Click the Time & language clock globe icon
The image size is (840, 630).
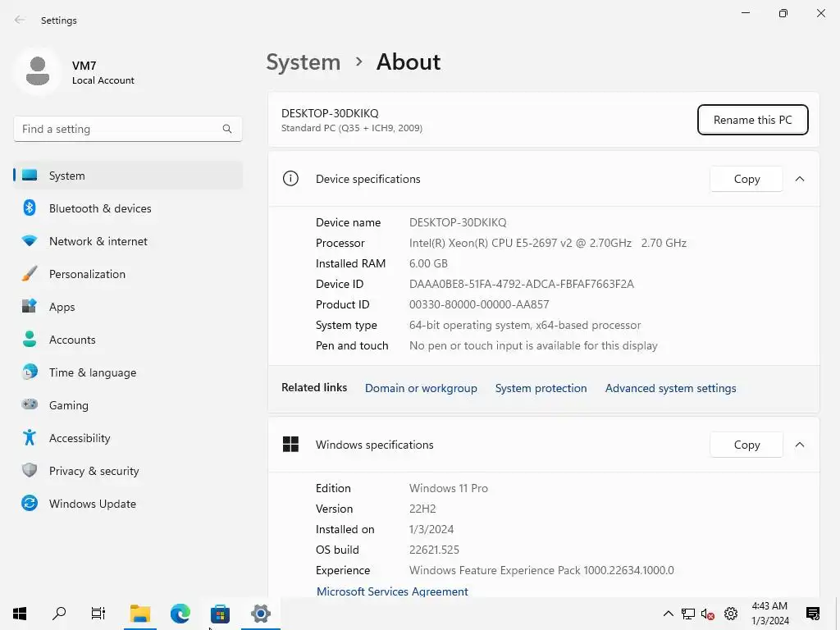pos(30,372)
